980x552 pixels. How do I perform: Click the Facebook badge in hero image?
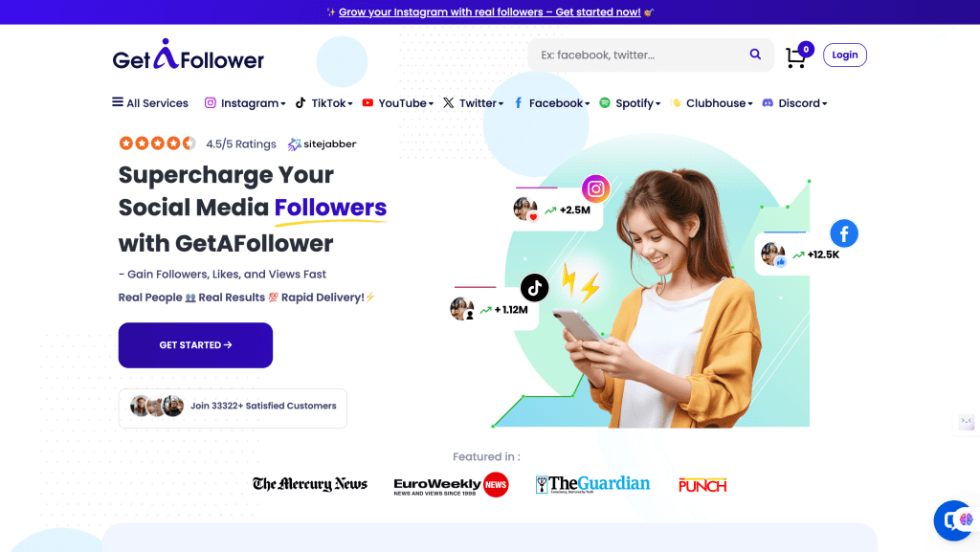(x=844, y=233)
